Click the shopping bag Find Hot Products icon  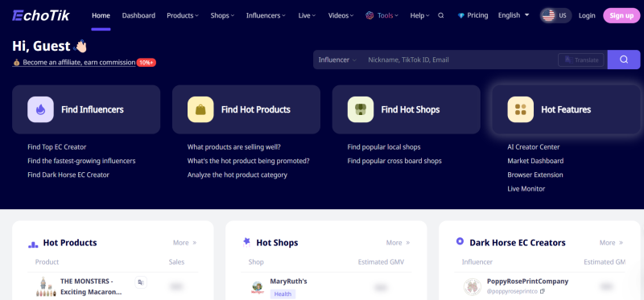(200, 109)
